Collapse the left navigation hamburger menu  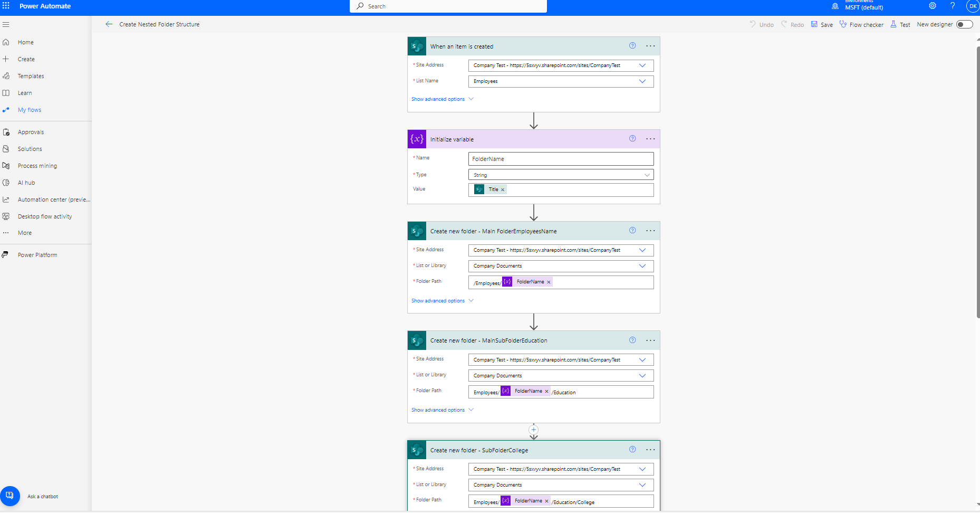[6, 24]
